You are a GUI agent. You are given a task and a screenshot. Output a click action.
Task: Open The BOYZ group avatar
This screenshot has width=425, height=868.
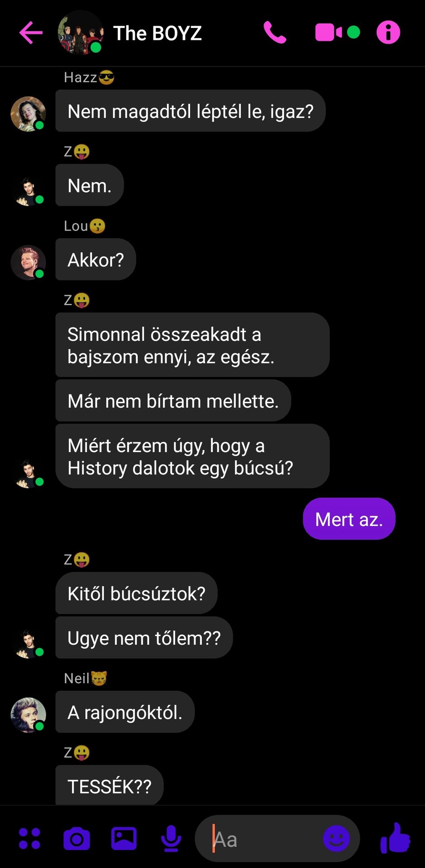point(80,33)
